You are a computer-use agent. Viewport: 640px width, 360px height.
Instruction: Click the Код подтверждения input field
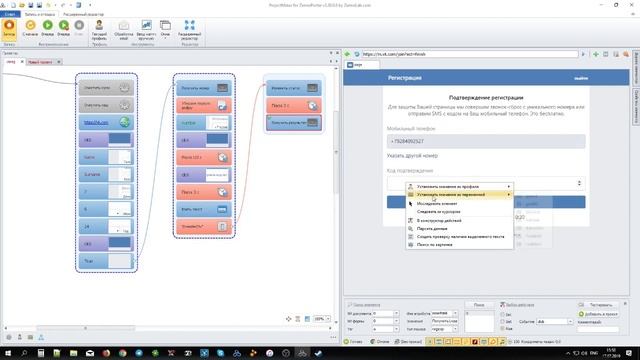486,183
